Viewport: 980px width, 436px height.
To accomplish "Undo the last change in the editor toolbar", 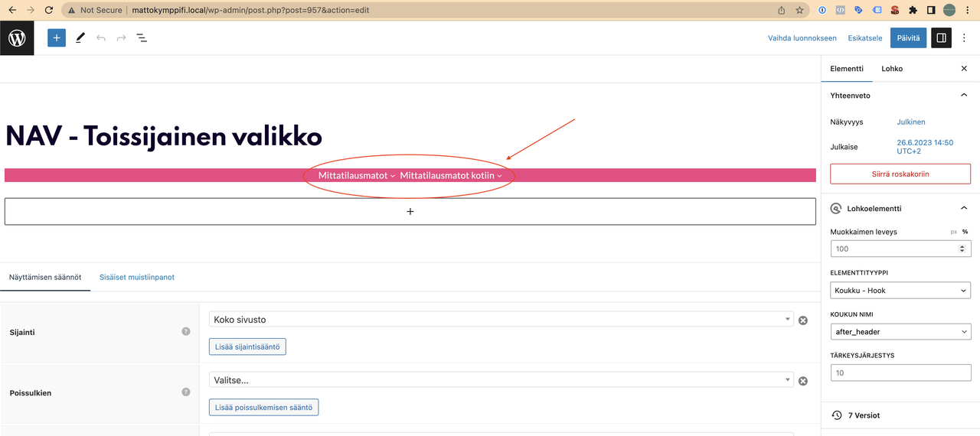I will (x=101, y=37).
